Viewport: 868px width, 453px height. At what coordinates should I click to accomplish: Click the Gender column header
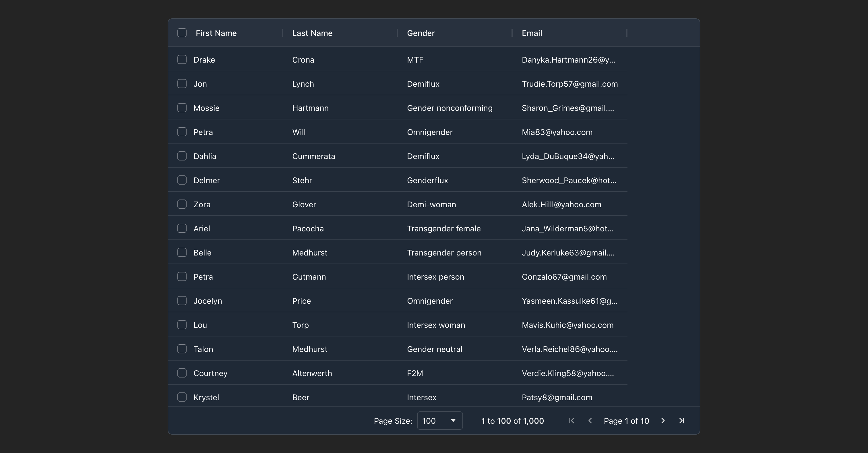[421, 33]
